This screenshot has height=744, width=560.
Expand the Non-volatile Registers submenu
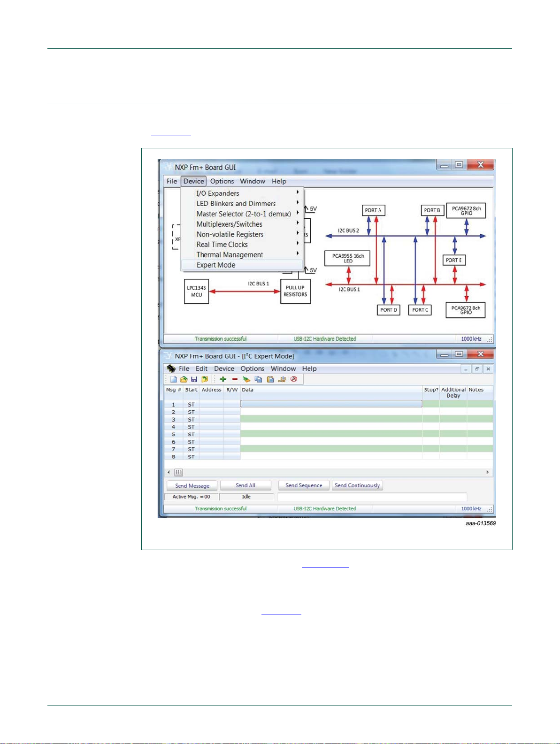pyautogui.click(x=242, y=234)
